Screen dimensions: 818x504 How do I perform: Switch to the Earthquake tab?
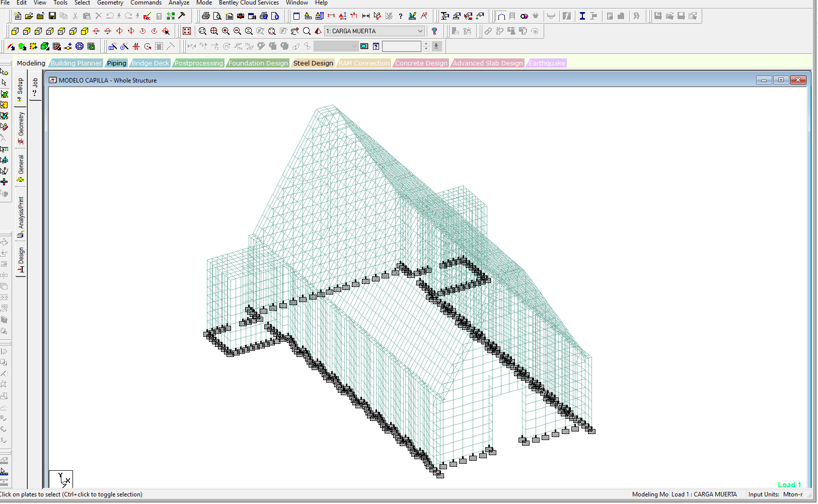547,63
